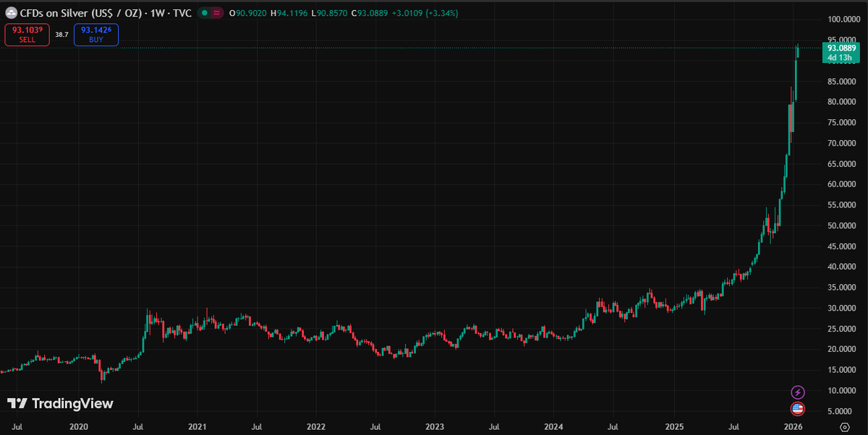Click the low value L90.8570
The image size is (868, 435).
[x=330, y=13]
